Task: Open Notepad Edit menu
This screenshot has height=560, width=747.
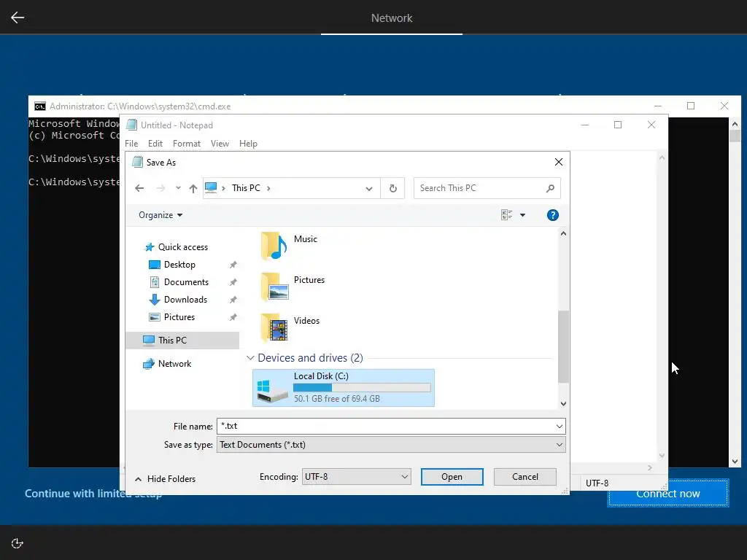Action: (x=155, y=144)
